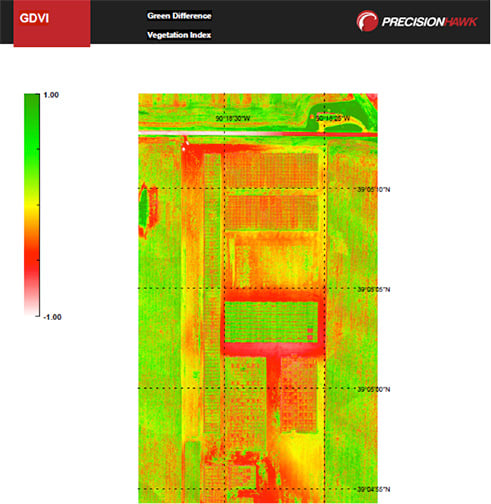Screen dimensions: 491x504
Task: Click the PrecisionHawk red hawk logo icon
Action: (x=367, y=21)
